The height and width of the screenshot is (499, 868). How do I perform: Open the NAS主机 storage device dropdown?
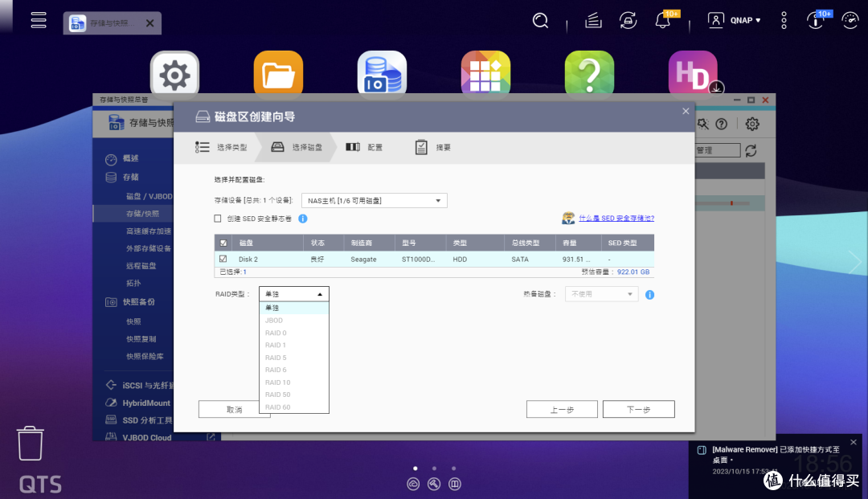pyautogui.click(x=375, y=200)
